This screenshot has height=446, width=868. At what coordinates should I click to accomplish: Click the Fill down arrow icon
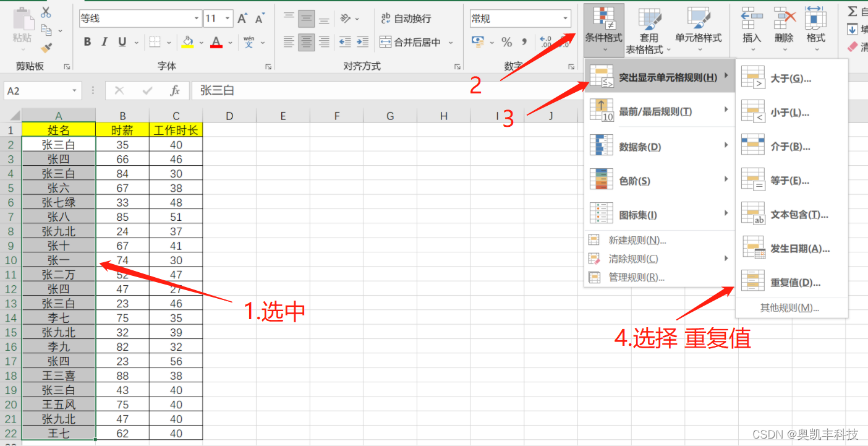click(853, 28)
